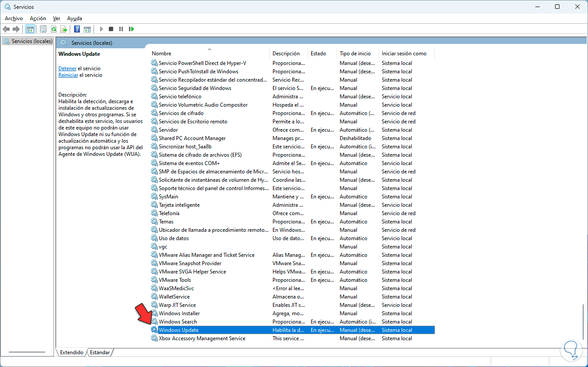Image resolution: width=588 pixels, height=367 pixels.
Task: Open the Ver menu
Action: pyautogui.click(x=57, y=18)
